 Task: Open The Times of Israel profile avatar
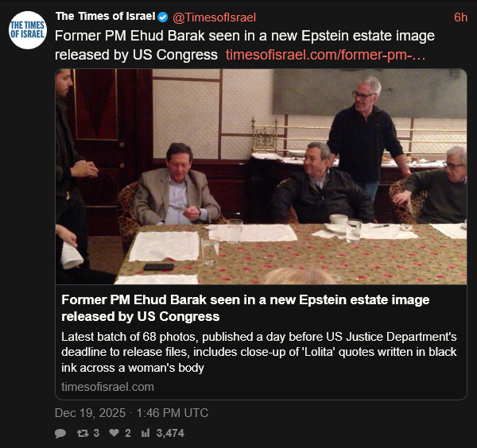pyautogui.click(x=28, y=30)
